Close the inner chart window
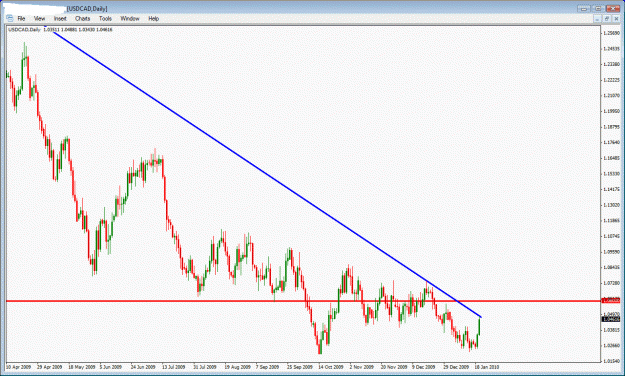Viewport: 625px width, 376px height. (616, 19)
